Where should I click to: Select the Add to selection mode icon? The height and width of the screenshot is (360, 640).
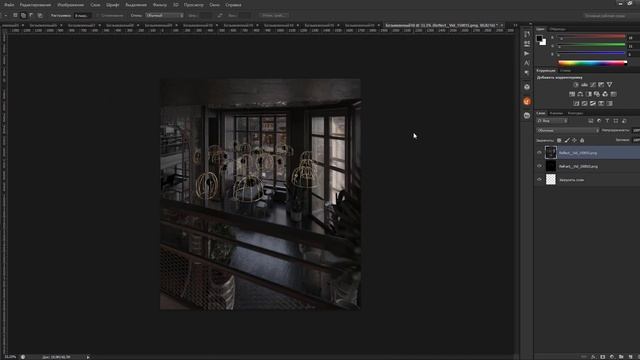pyautogui.click(x=23, y=15)
